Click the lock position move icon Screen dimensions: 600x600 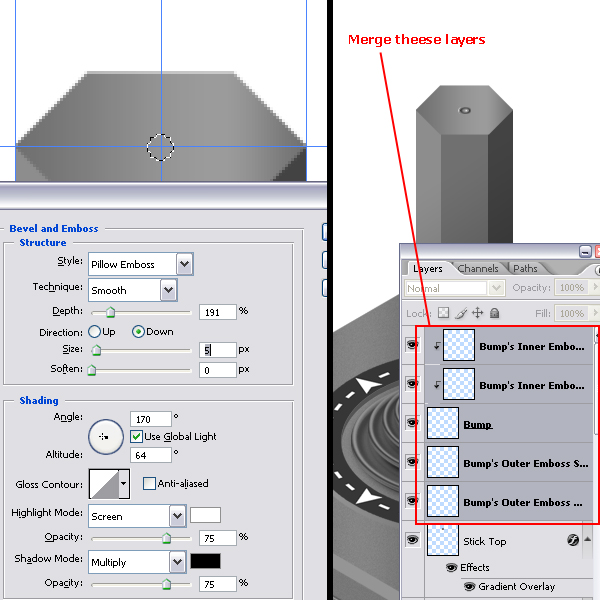[x=478, y=314]
